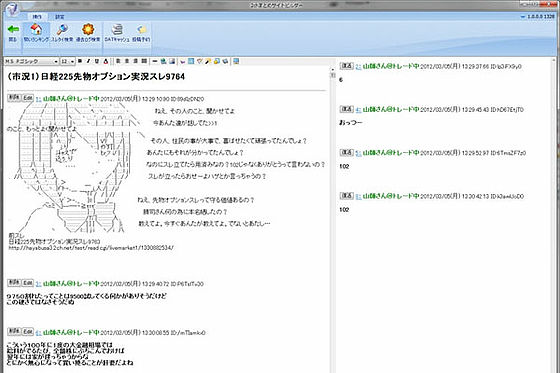Viewport: 560px width, 373px height.
Task: Click 復活 on the 13:29:37 post
Action: (346, 66)
